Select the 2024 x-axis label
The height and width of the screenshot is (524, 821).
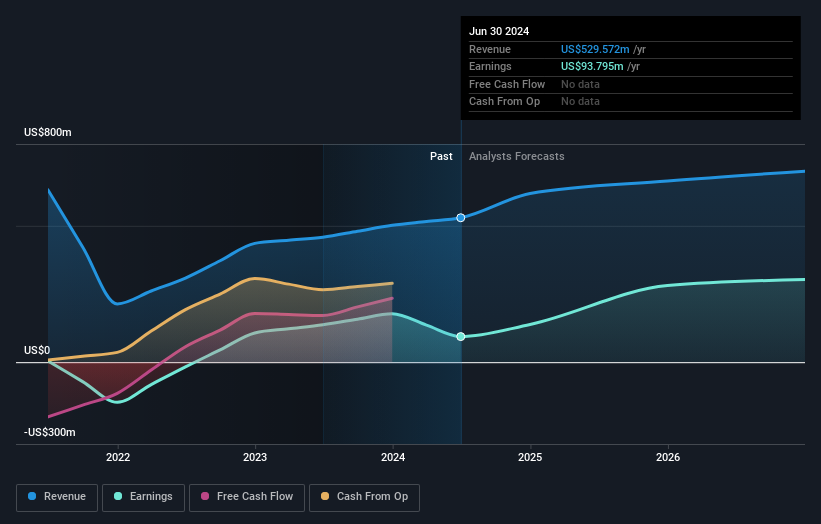click(393, 457)
